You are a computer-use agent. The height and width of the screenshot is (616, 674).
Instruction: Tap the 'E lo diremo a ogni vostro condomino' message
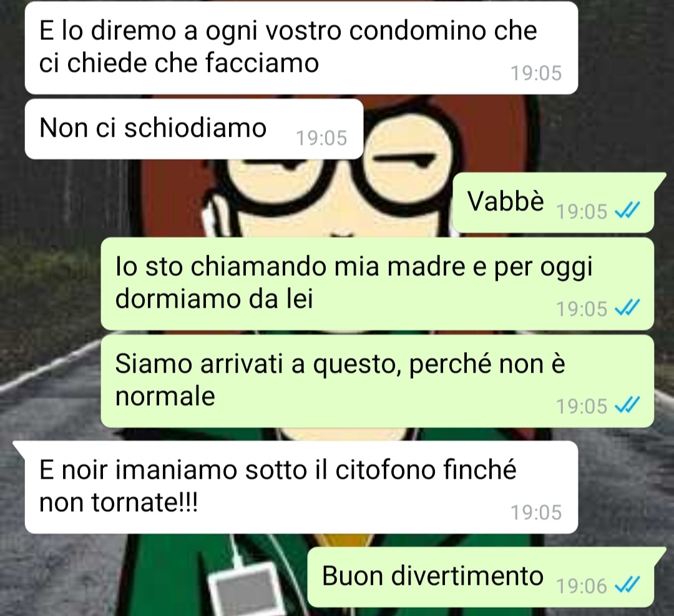tap(301, 47)
